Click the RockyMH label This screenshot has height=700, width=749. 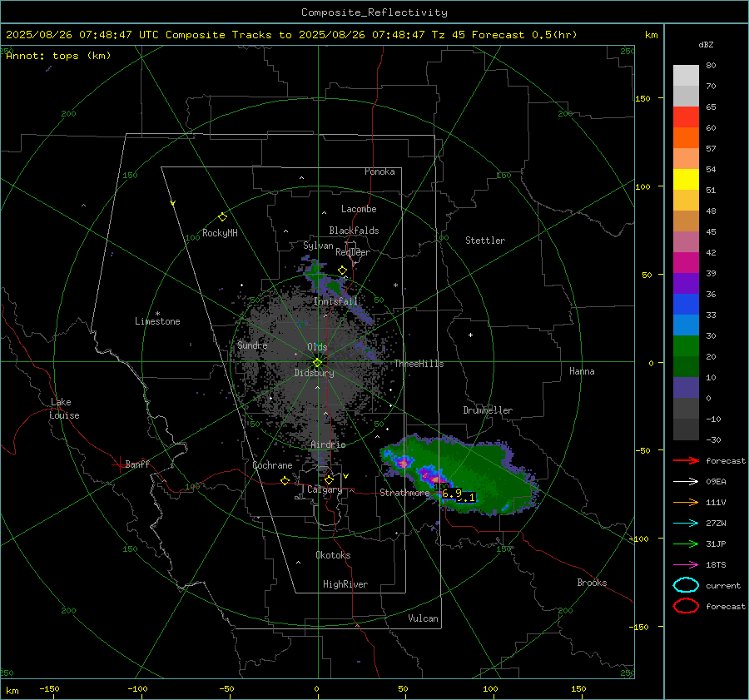coord(220,233)
